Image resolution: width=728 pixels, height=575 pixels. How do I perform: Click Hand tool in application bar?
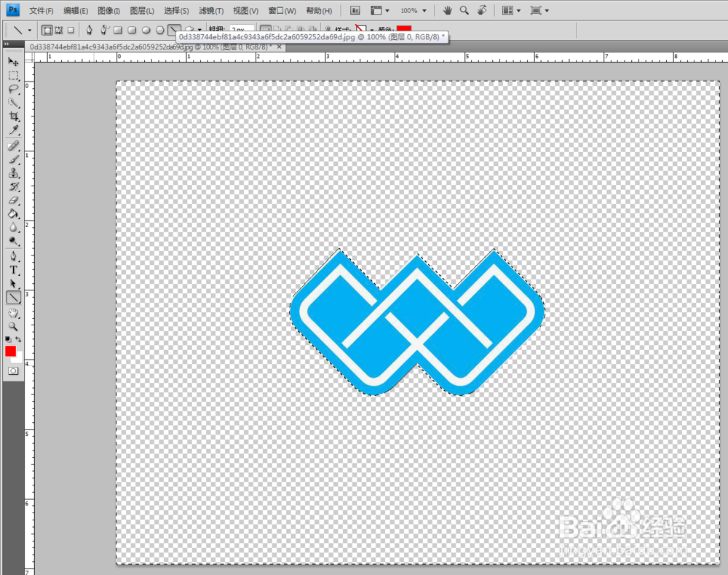pos(447,10)
